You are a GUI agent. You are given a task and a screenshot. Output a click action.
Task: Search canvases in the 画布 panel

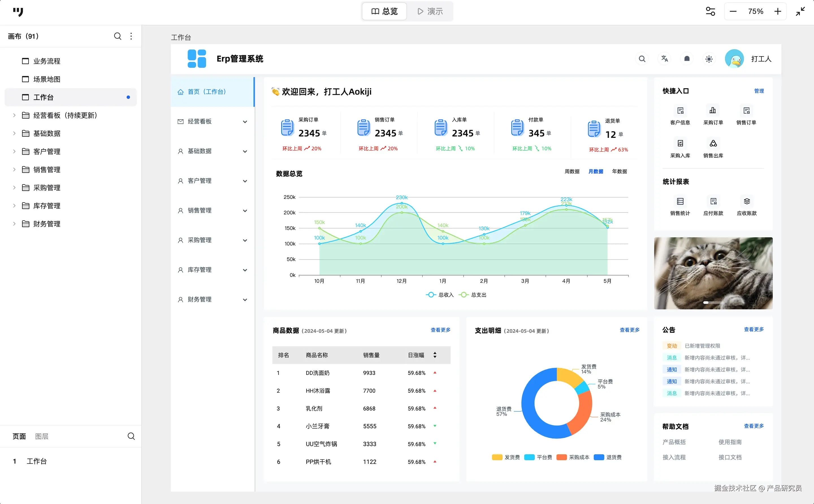(x=117, y=36)
